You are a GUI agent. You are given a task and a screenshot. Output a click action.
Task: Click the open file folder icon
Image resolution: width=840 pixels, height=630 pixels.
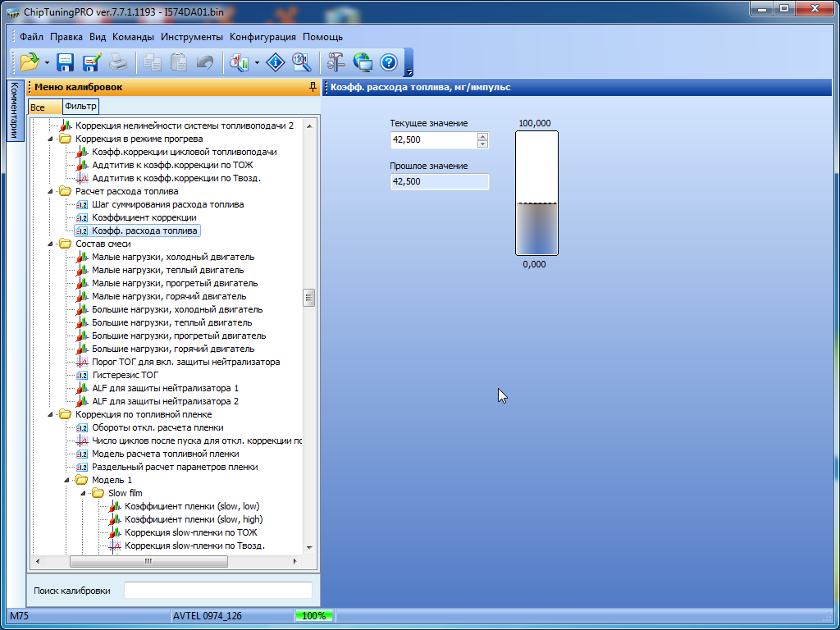point(30,62)
